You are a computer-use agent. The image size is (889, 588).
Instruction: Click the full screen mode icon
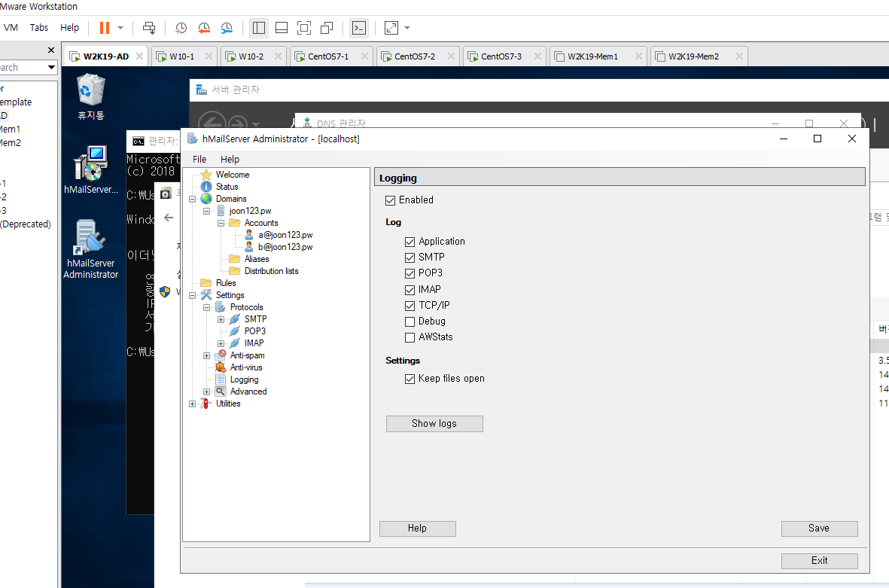tap(304, 28)
